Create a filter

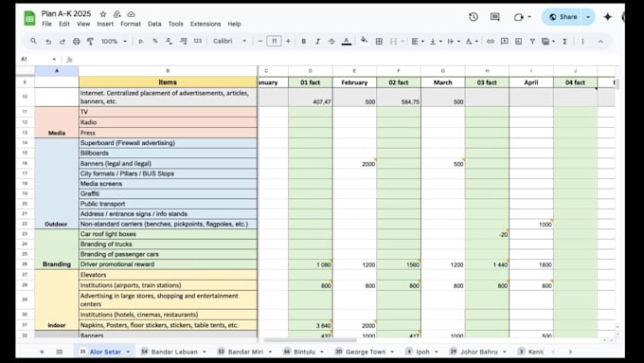[x=532, y=41]
